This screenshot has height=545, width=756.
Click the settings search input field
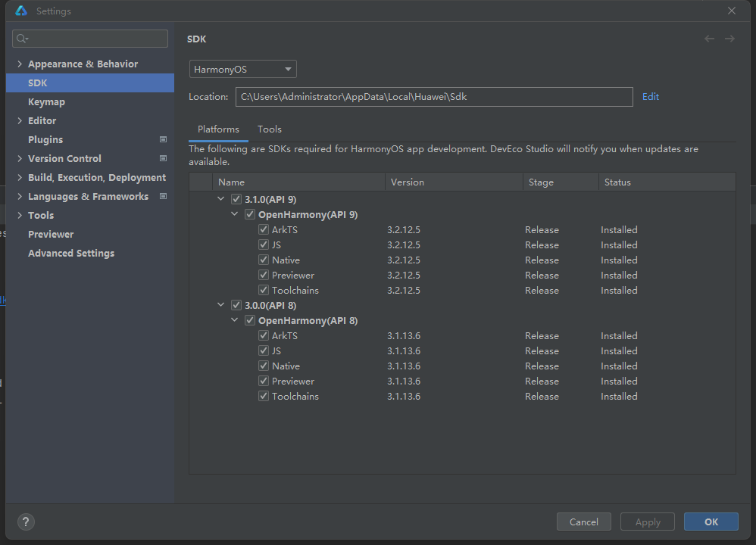point(90,39)
